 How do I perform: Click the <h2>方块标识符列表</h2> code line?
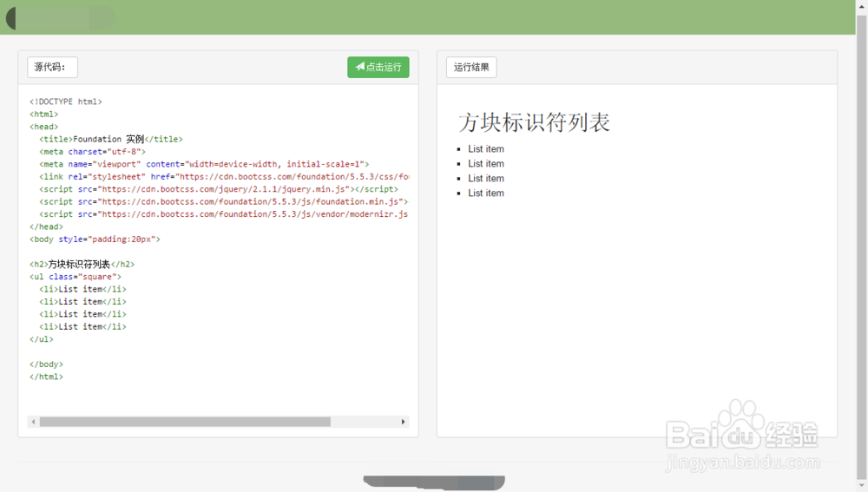click(x=82, y=264)
